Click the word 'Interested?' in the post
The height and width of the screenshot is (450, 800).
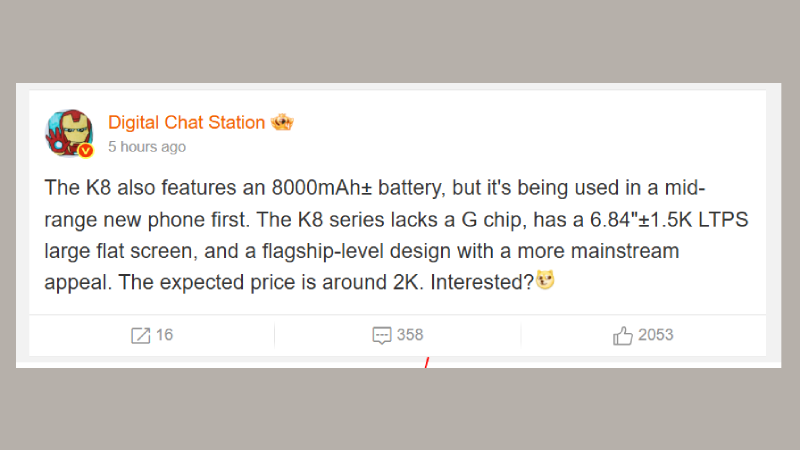click(486, 282)
